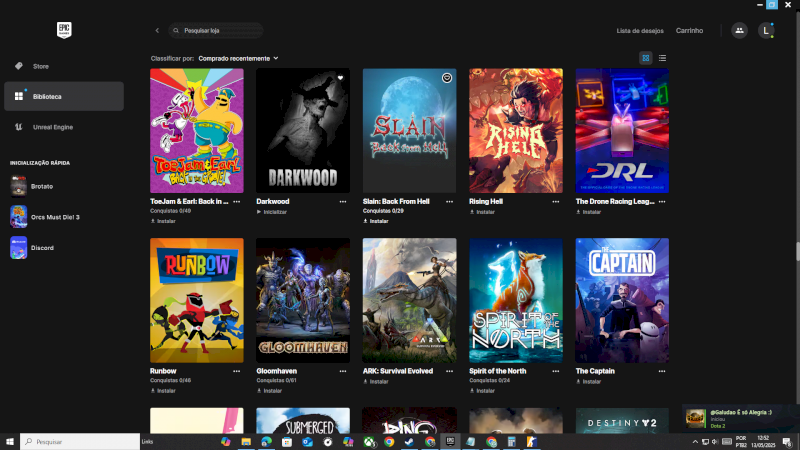This screenshot has width=800, height=450.
Task: Open the Store section in the sidebar
Action: point(40,66)
